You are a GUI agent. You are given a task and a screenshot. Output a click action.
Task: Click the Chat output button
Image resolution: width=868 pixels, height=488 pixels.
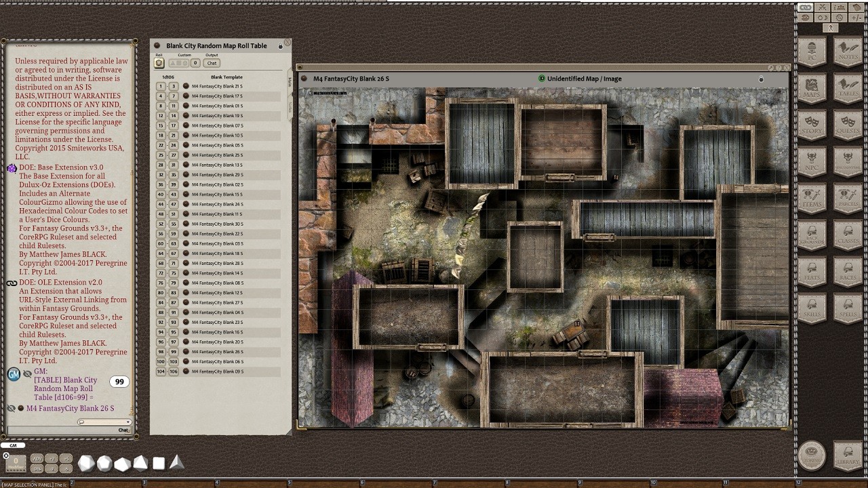(x=212, y=63)
